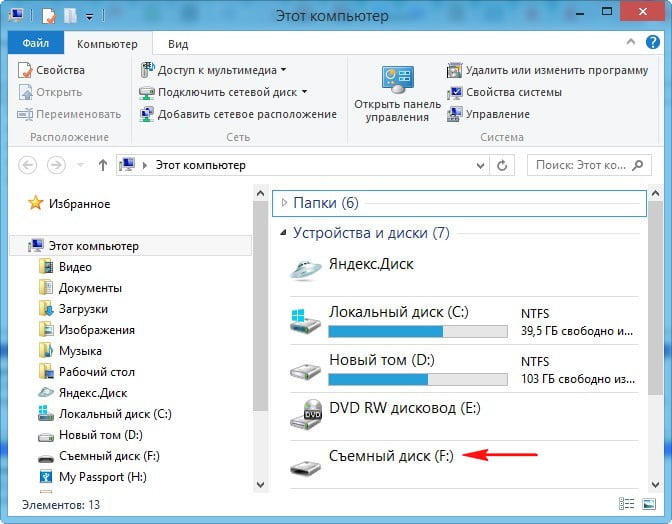Open the Файл menu tab
Viewport: 672px width, 524px height.
coord(35,44)
